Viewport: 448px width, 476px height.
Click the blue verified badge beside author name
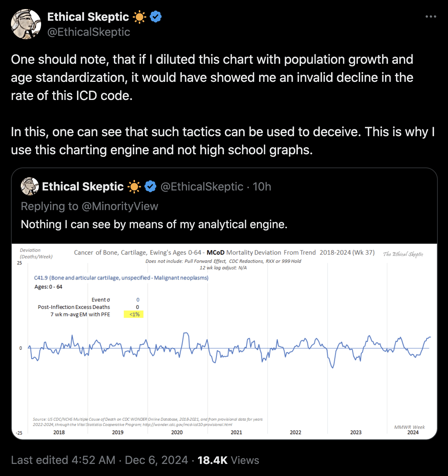(156, 17)
